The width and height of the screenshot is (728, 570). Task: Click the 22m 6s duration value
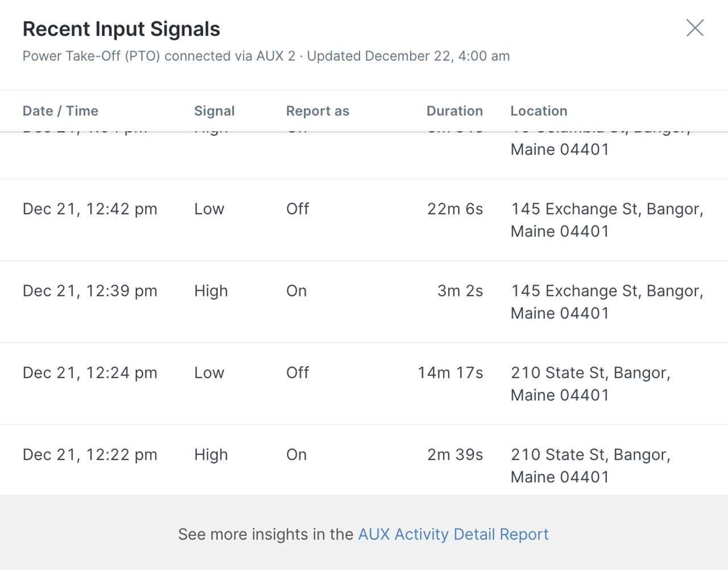[x=455, y=209]
